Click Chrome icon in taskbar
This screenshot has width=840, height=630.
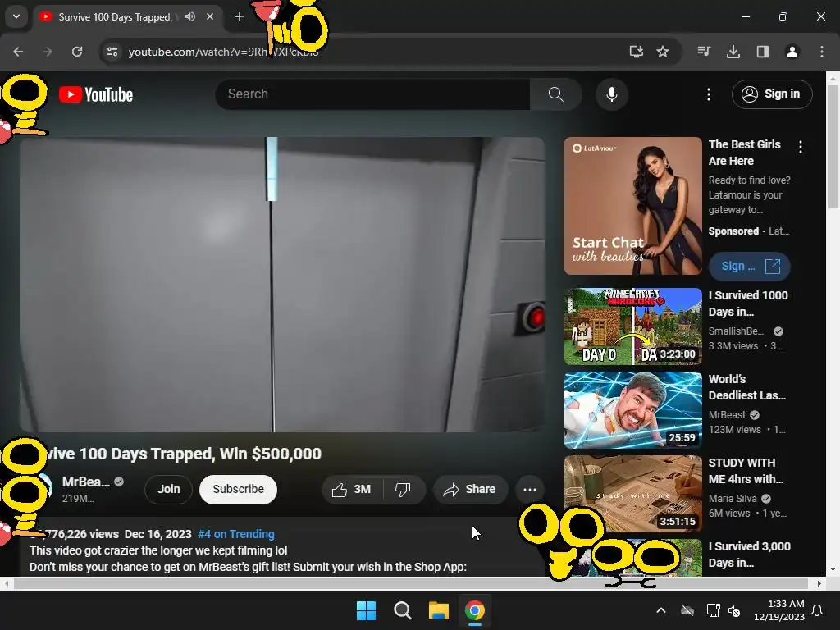coord(475,610)
